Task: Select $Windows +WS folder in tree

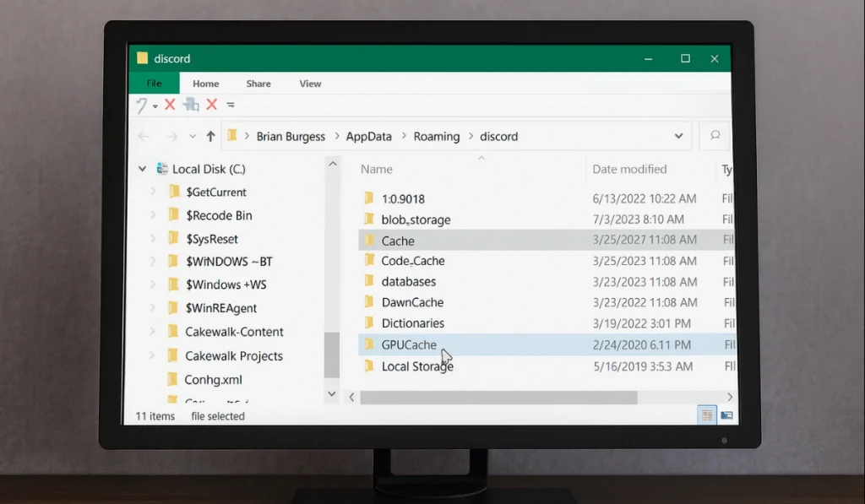Action: coord(226,285)
